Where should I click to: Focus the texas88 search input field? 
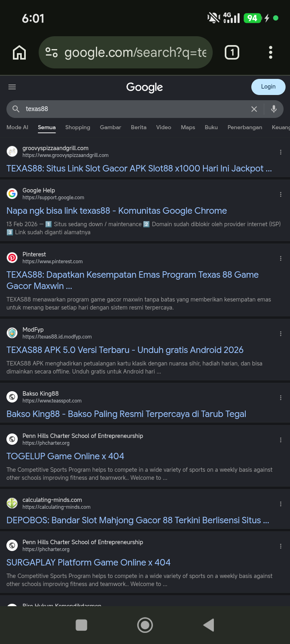tap(135, 109)
